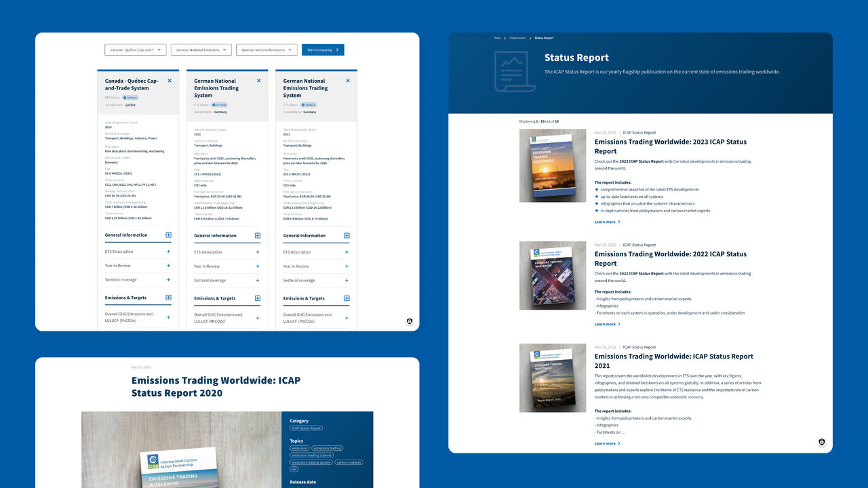Click the 2021 report cover thumbnail
This screenshot has height=488, width=868.
(x=553, y=378)
